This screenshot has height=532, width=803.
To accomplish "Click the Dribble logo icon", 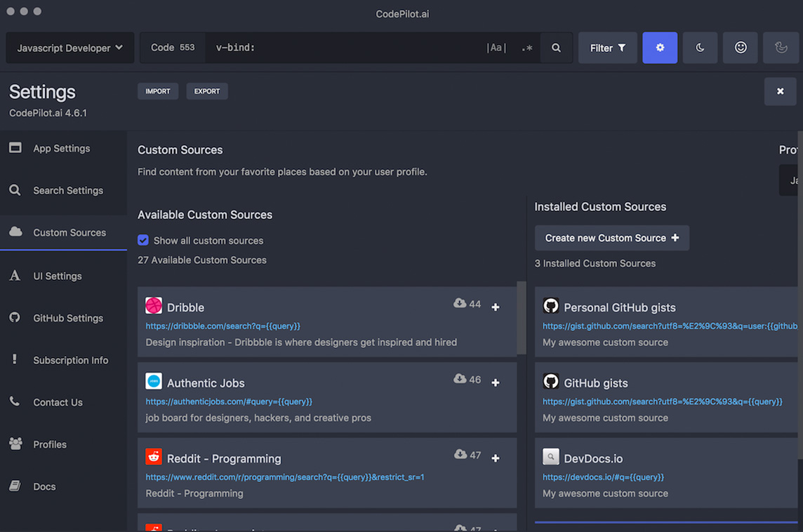I will point(154,306).
